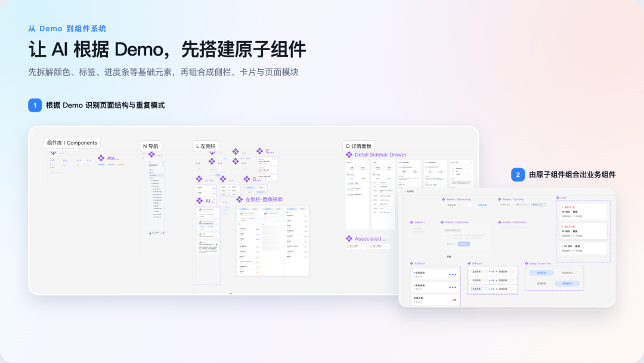Screen dimensions: 644x363
Task: Click the '组件库 / Components' section label
Action: click(x=72, y=143)
